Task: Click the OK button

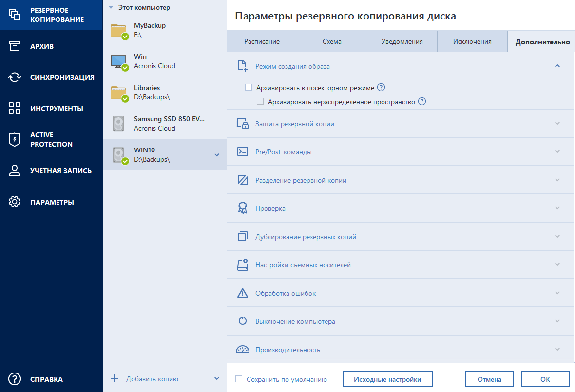Action: tap(545, 379)
